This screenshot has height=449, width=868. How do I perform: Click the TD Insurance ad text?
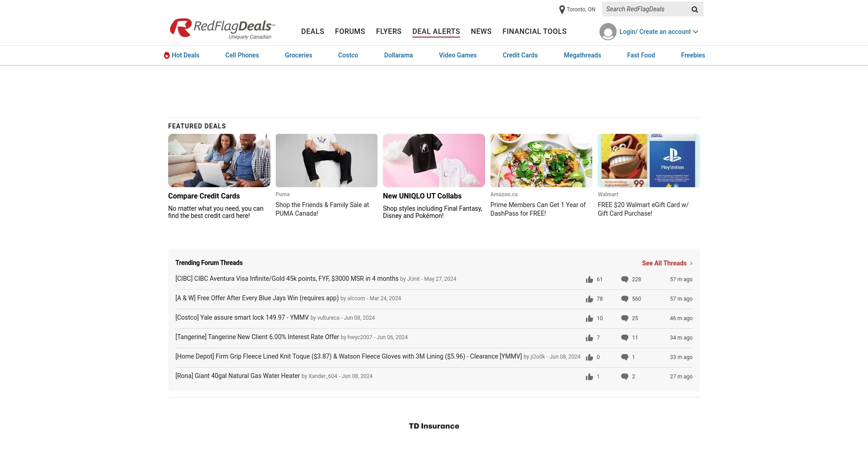[x=434, y=426]
